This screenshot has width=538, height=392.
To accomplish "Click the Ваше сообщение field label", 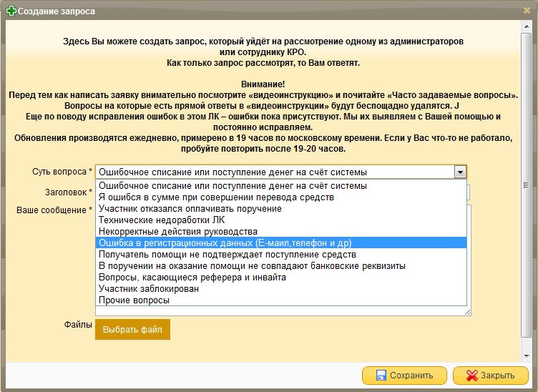I will tap(54, 210).
